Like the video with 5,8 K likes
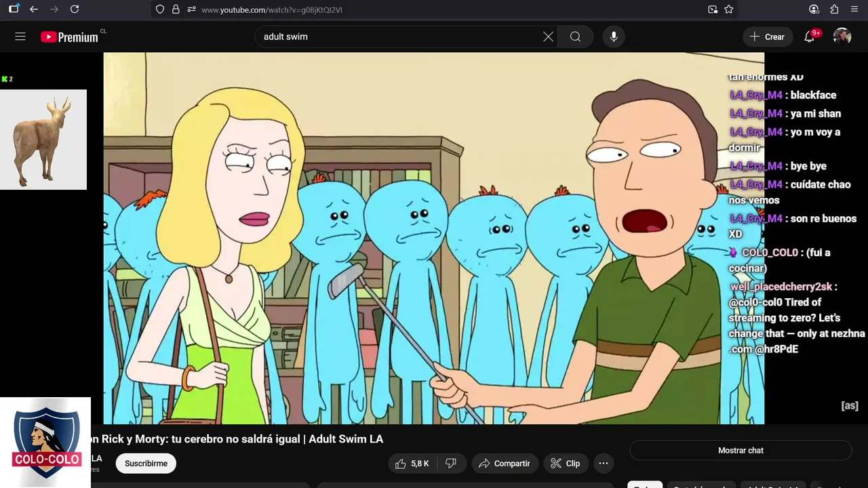This screenshot has height=488, width=868. click(412, 464)
